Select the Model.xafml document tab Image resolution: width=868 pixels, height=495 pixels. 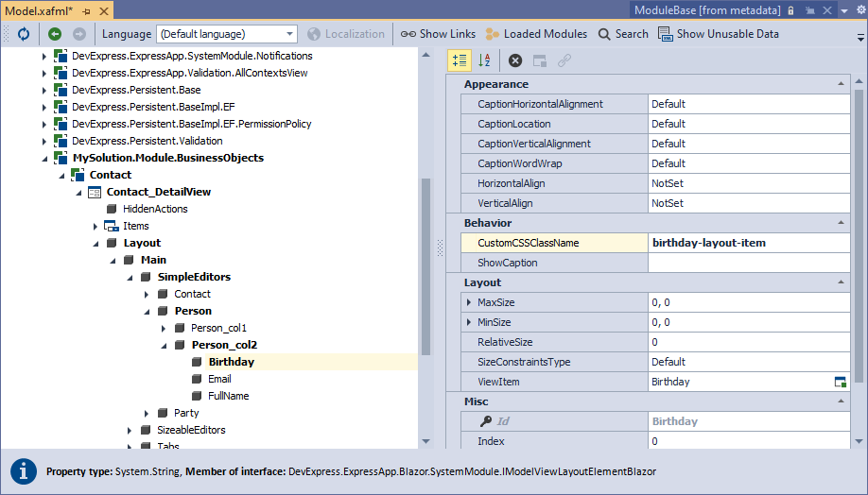(x=39, y=10)
